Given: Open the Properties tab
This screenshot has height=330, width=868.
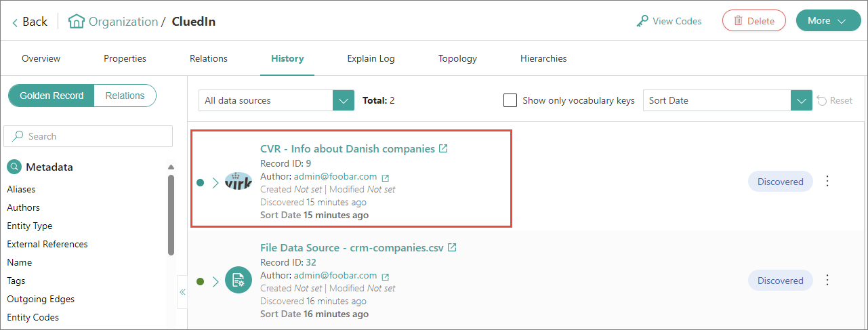Looking at the screenshot, I should coord(125,58).
